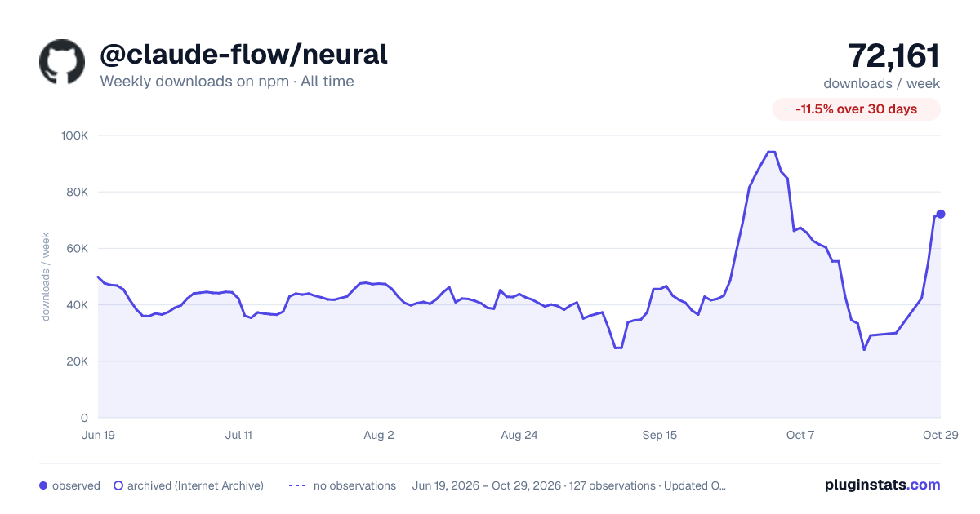Click the 20K y-axis label
Viewport: 980px width, 514px height.
(x=78, y=361)
